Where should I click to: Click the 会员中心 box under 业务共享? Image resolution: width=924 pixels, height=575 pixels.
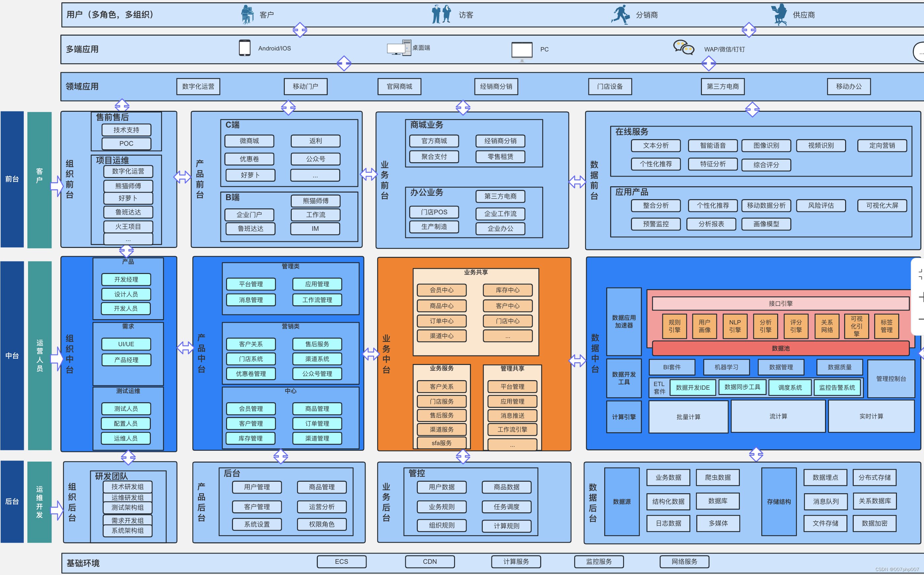[x=442, y=290]
